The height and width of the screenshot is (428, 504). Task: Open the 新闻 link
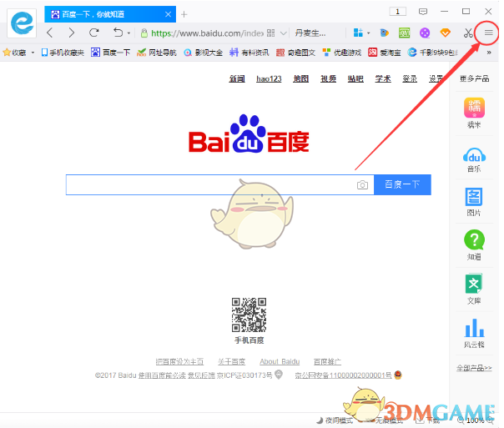(x=237, y=78)
